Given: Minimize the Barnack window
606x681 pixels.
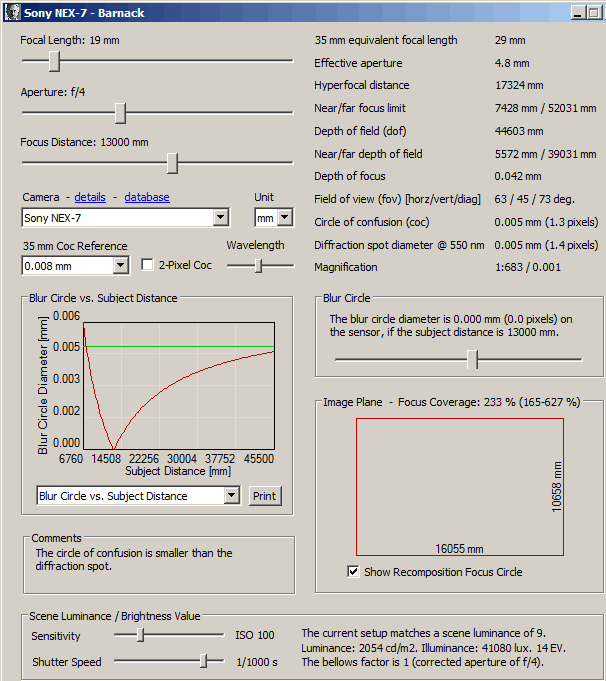Looking at the screenshot, I should 578,13.
